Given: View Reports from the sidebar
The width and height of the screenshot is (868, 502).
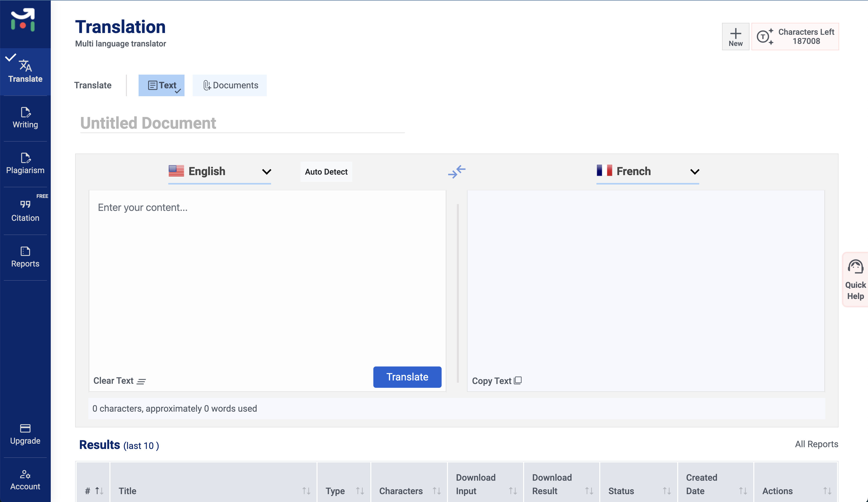Looking at the screenshot, I should tap(25, 256).
